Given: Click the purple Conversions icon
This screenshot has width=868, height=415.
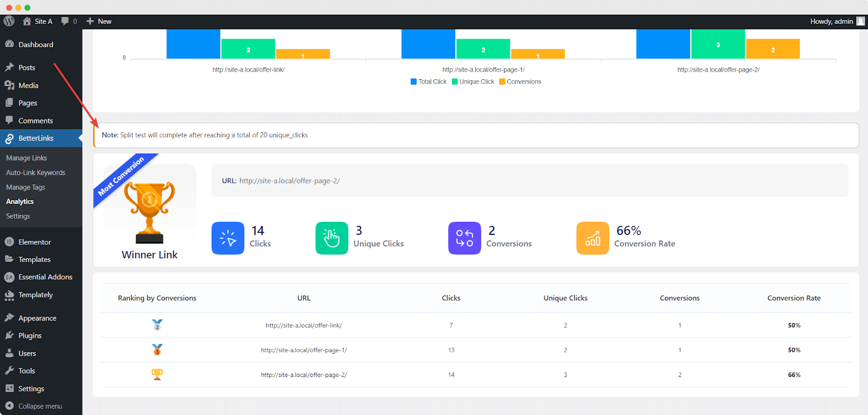Looking at the screenshot, I should click(464, 238).
